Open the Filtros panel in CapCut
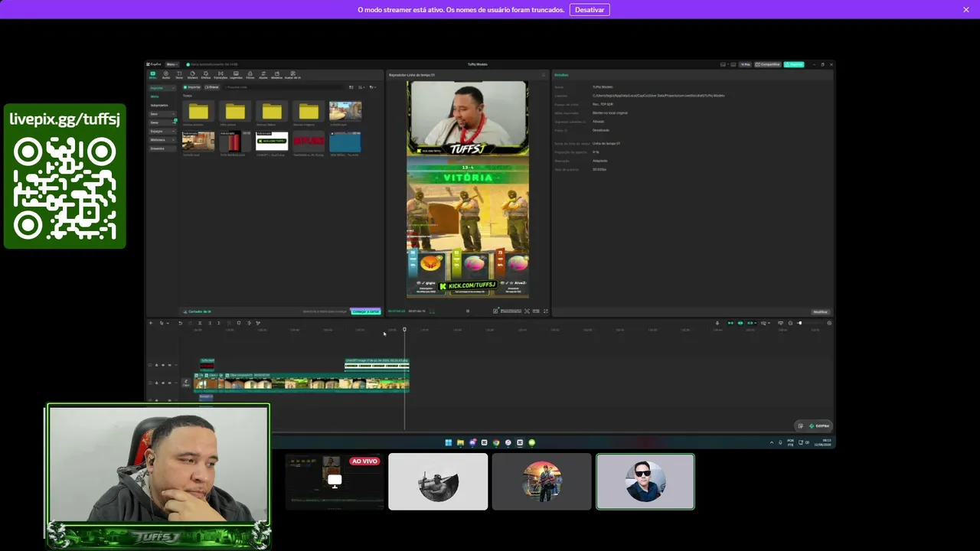Viewport: 980px width, 551px height. coord(250,75)
